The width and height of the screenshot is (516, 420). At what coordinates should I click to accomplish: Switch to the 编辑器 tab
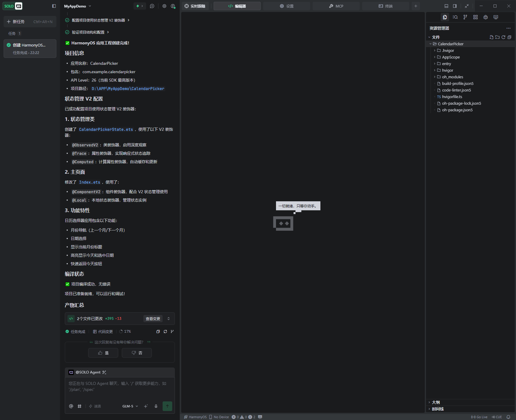coord(237,6)
